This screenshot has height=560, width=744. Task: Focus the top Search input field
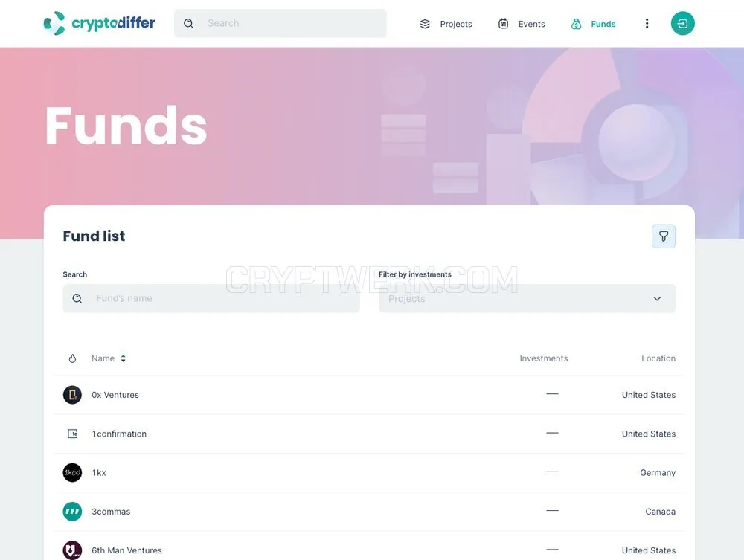pos(280,23)
